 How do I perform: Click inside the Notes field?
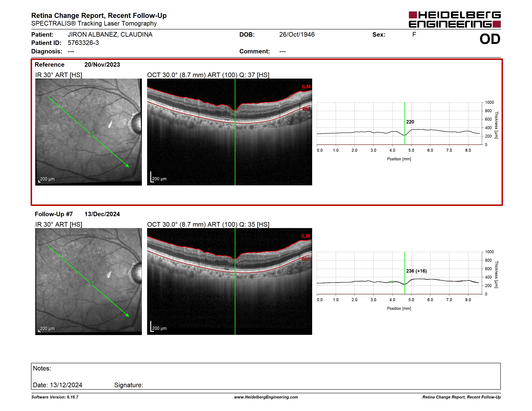[x=266, y=376]
